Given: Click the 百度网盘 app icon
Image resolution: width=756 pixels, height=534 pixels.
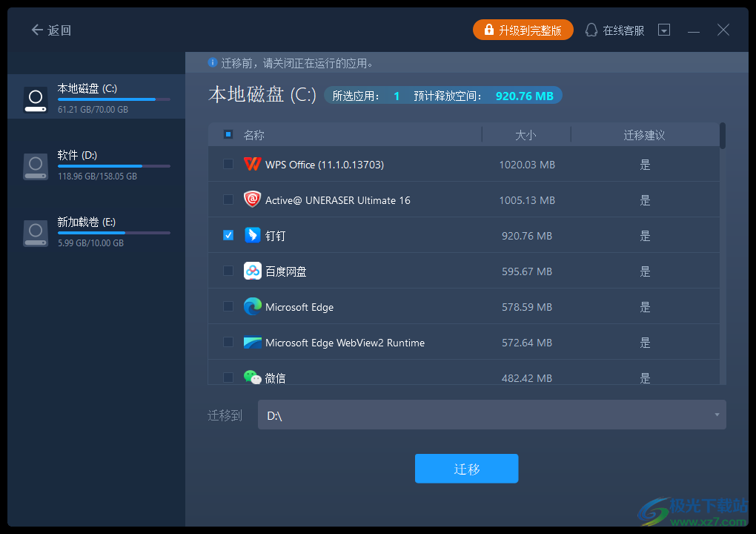Looking at the screenshot, I should pos(252,271).
